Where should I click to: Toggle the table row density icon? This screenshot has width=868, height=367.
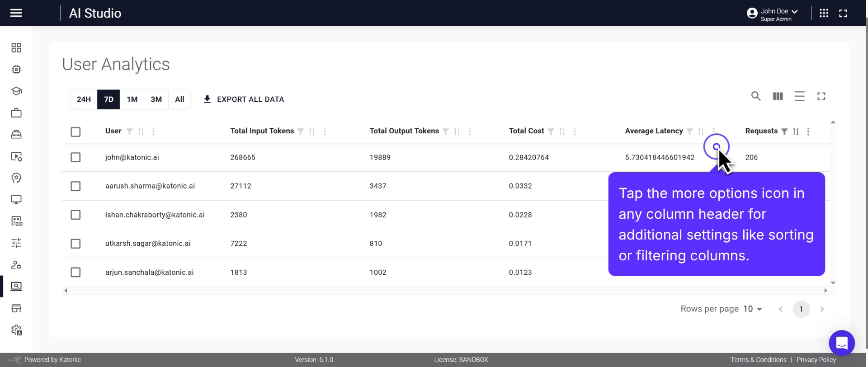click(799, 96)
